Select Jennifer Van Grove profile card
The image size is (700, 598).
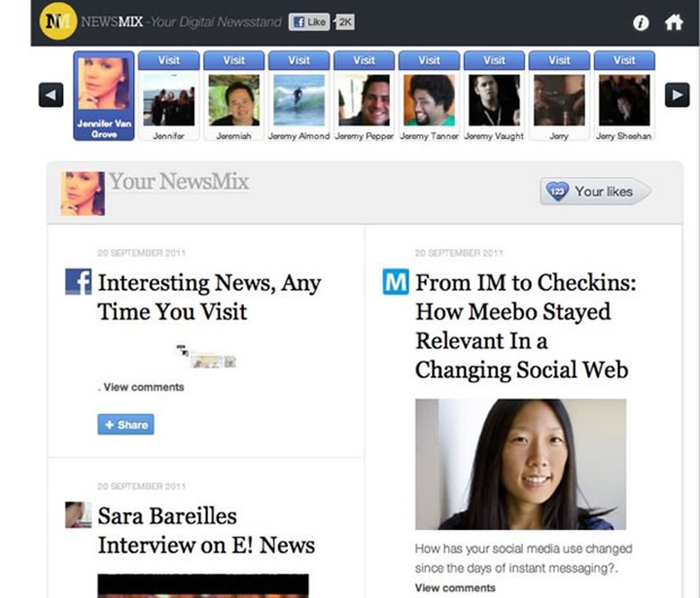click(104, 95)
